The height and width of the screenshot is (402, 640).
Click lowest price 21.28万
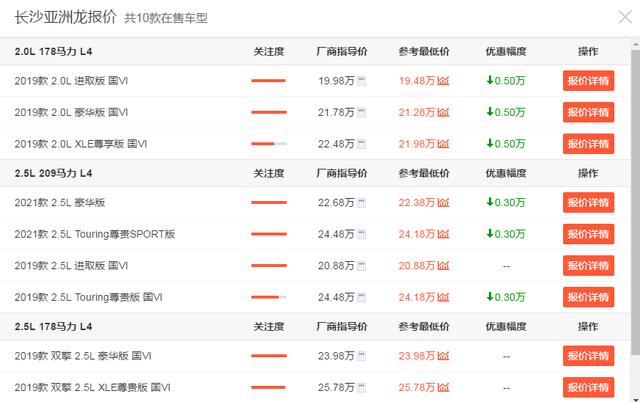[417, 112]
